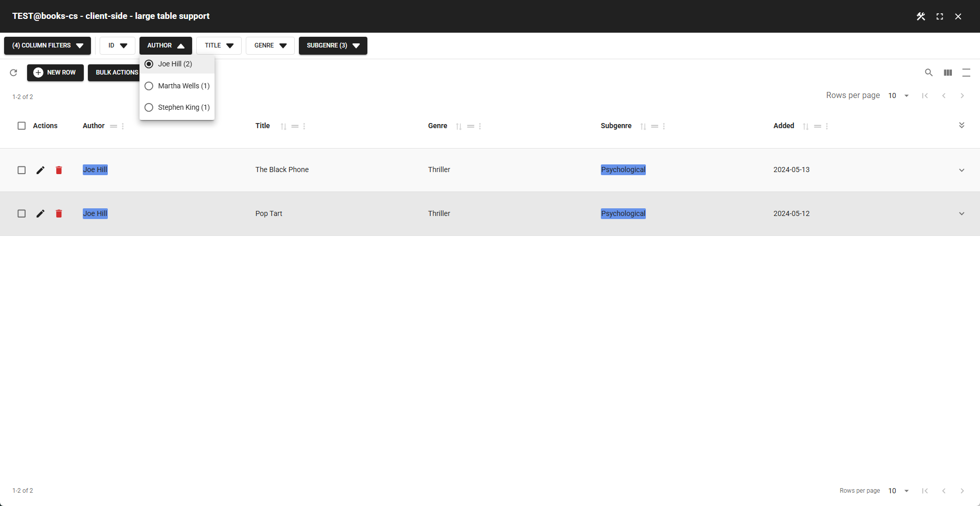980x506 pixels.
Task: Go to next page in bottom pagination
Action: click(x=962, y=491)
